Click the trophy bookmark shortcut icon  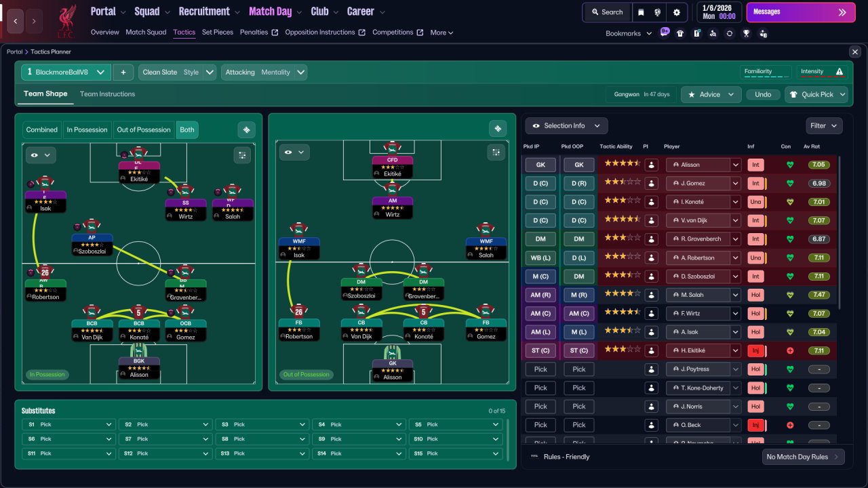point(746,33)
